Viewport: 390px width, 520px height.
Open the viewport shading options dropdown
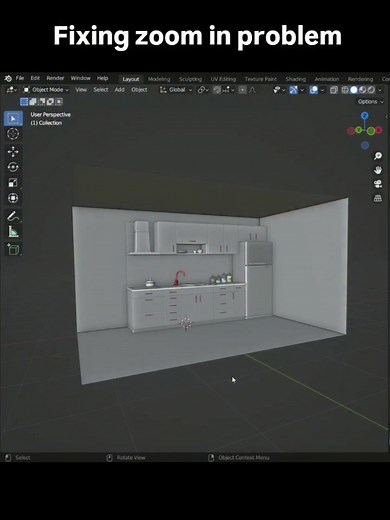380,90
